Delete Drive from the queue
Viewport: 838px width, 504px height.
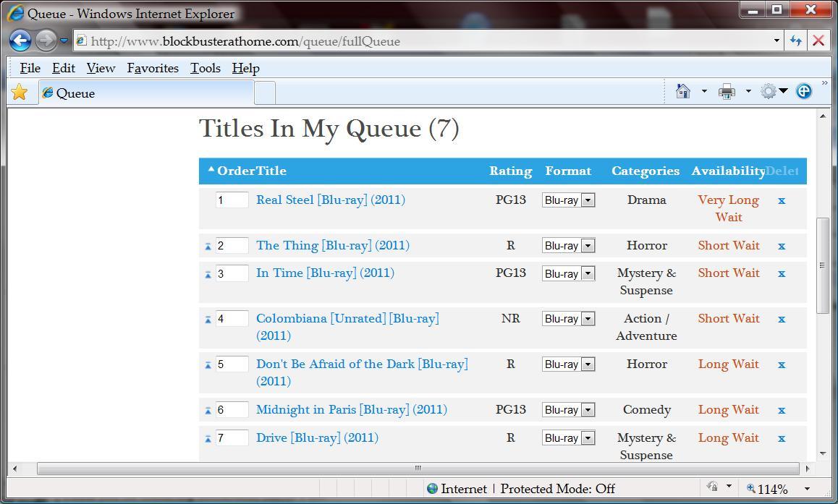[x=782, y=438]
